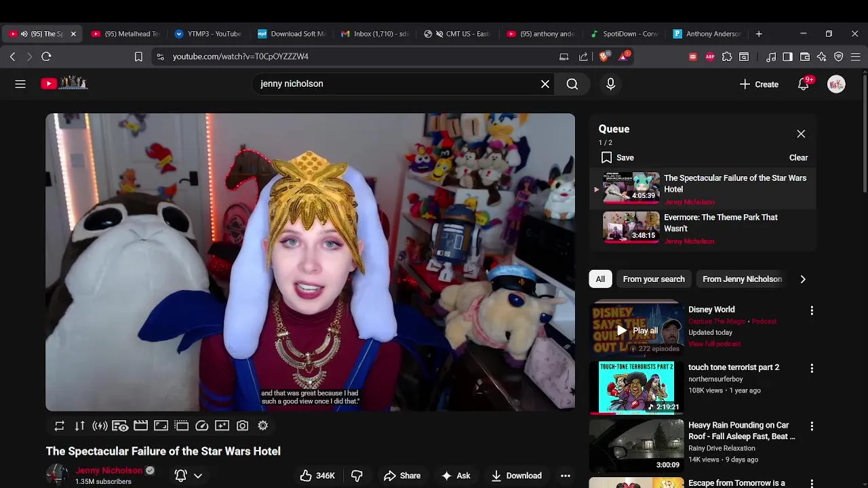Play all Disney World podcast episodes
This screenshot has width=868, height=488.
(x=636, y=331)
